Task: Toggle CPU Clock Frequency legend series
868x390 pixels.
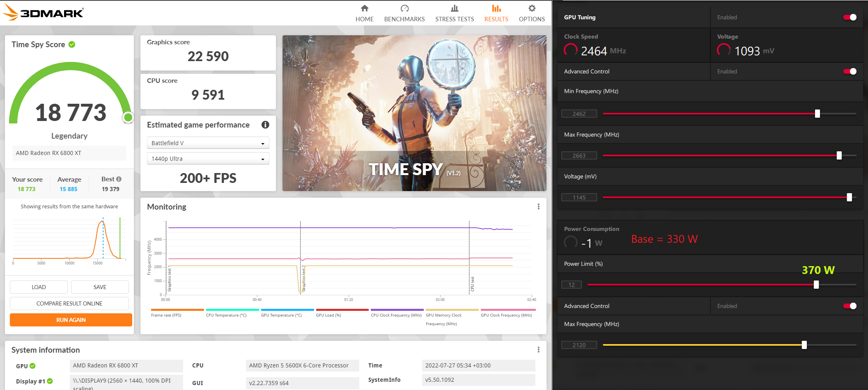Action: (397, 313)
